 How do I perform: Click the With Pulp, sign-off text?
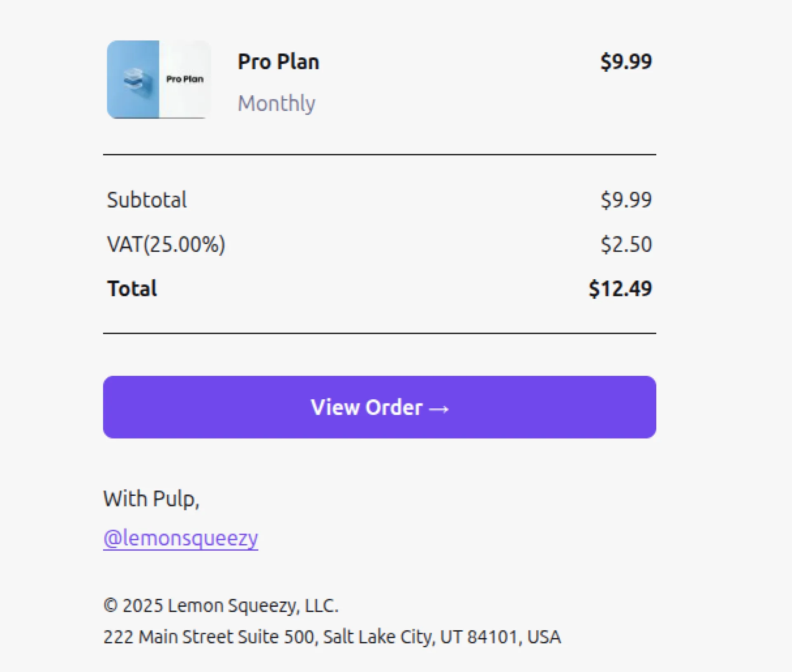click(151, 499)
